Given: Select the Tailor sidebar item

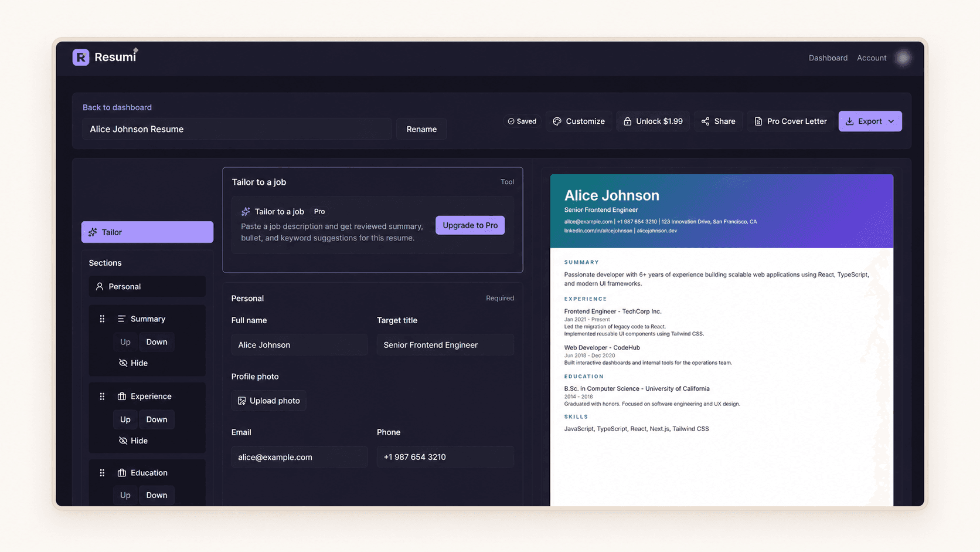Looking at the screenshot, I should click(147, 232).
